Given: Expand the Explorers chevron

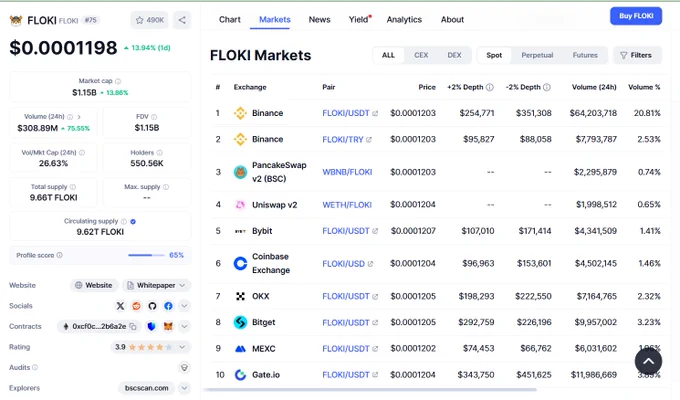Looking at the screenshot, I should click(184, 388).
